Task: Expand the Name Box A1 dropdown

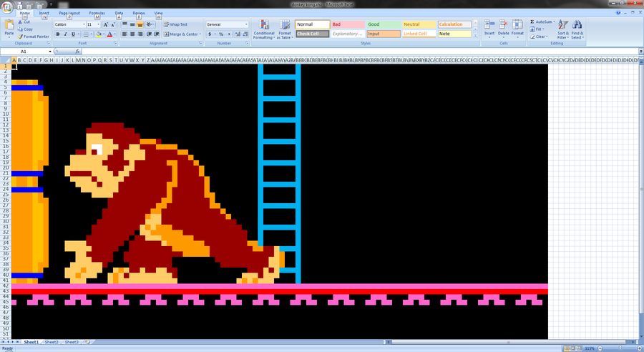Action: (50, 52)
